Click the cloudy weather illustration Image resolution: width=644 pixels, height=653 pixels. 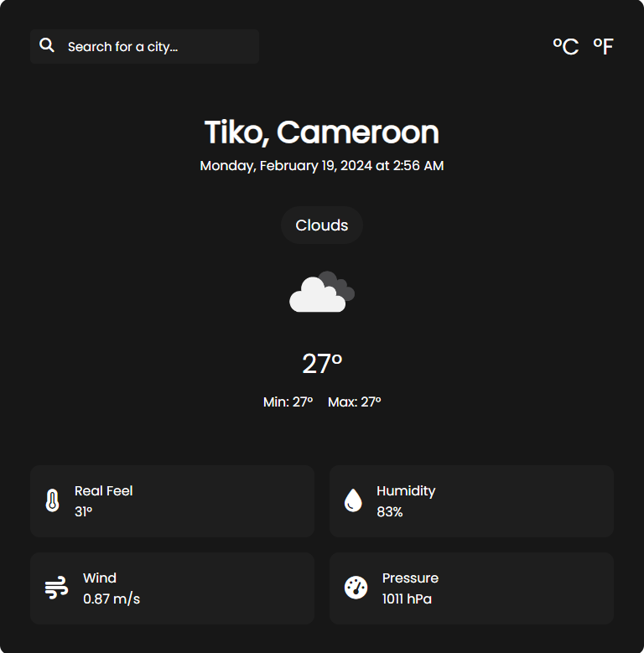(322, 292)
